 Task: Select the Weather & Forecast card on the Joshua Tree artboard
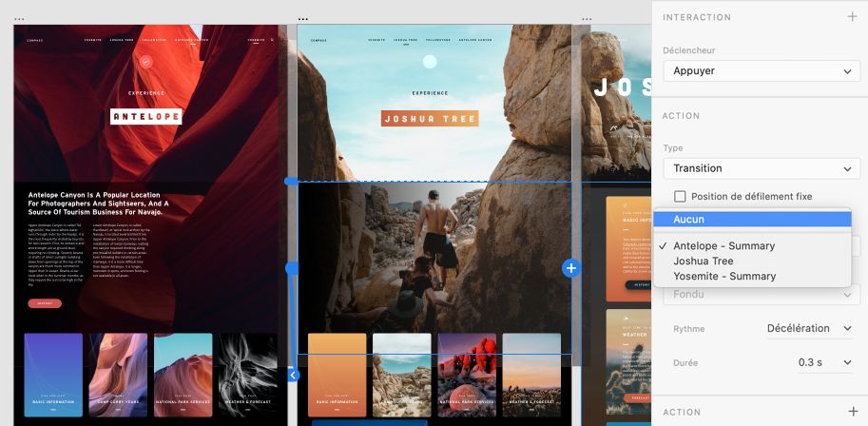[x=531, y=375]
